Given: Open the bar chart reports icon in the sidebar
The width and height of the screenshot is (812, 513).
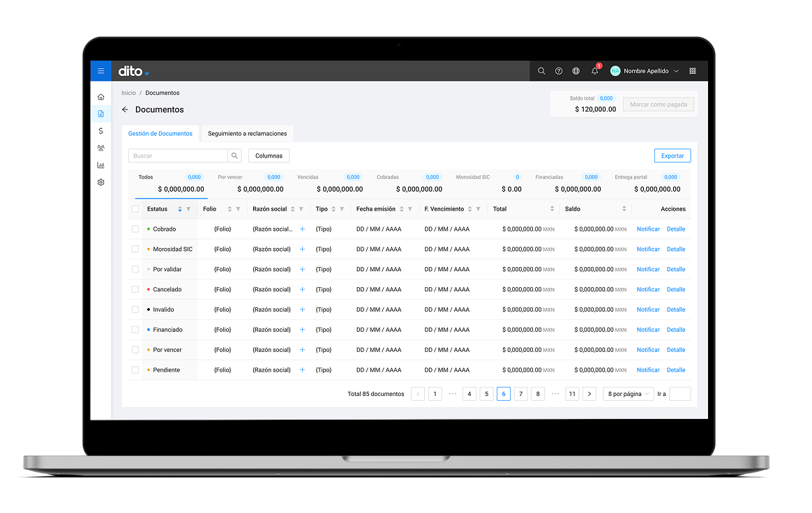Looking at the screenshot, I should pos(100,165).
